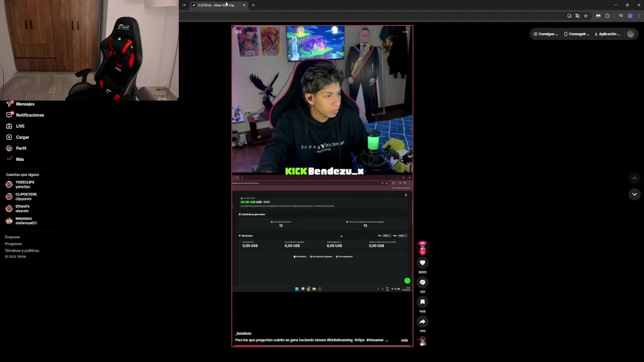Click the video progress bar at bottom
This screenshot has width=644, height=362.
click(x=322, y=345)
